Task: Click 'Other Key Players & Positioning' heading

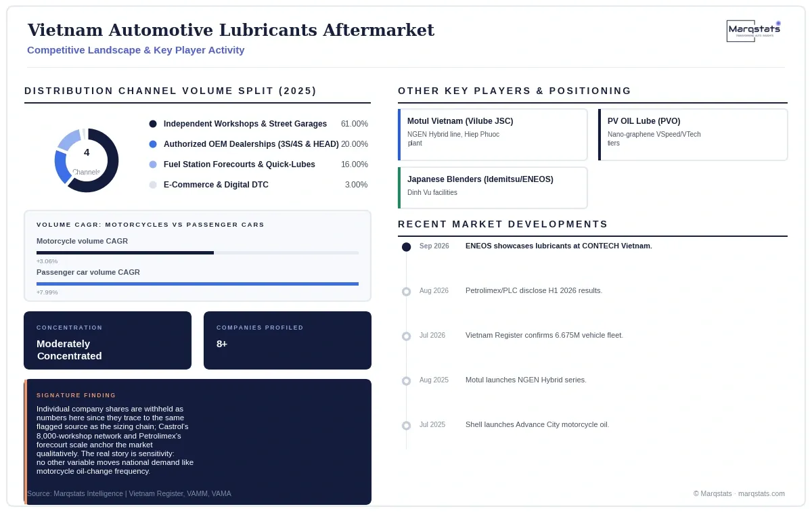Action: point(514,91)
